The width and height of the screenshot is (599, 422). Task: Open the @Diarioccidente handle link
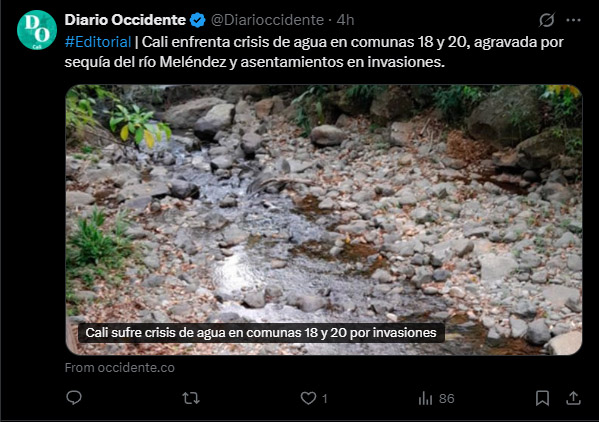267,20
